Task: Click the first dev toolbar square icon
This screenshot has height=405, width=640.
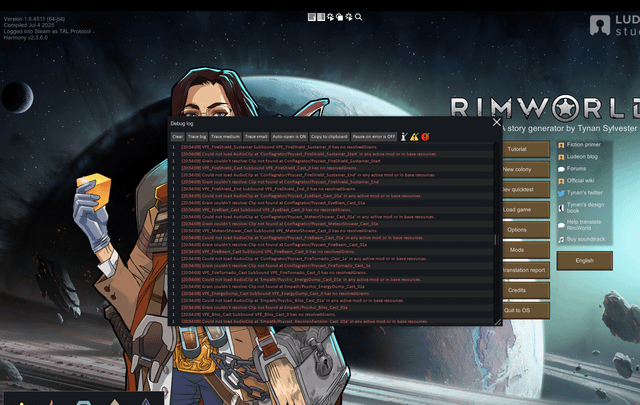Action: click(x=311, y=17)
